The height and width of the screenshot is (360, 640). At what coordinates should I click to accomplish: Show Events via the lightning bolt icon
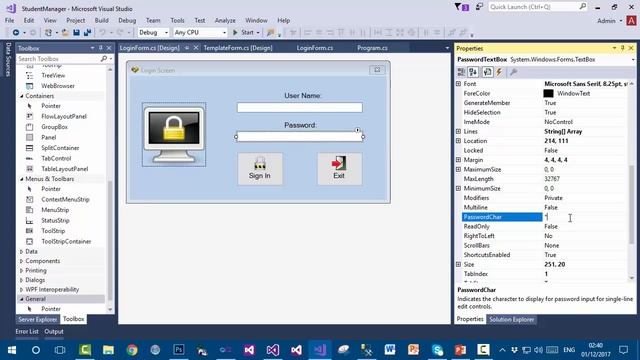(x=499, y=72)
